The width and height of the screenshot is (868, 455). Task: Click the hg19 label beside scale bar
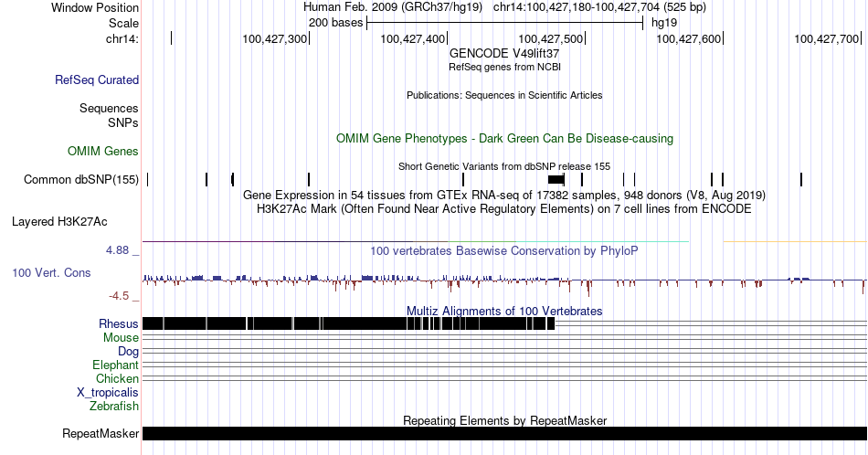(664, 23)
